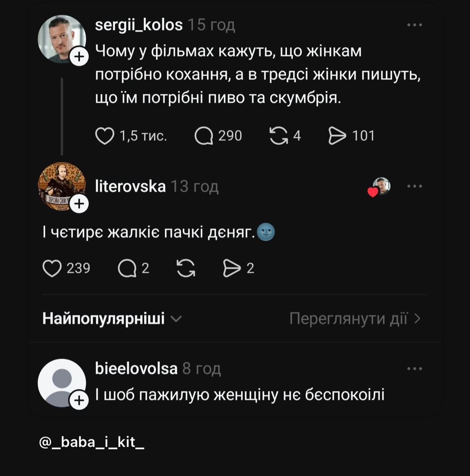This screenshot has height=476, width=470.
Task: Follow literovska via plus badge
Action: 79,204
